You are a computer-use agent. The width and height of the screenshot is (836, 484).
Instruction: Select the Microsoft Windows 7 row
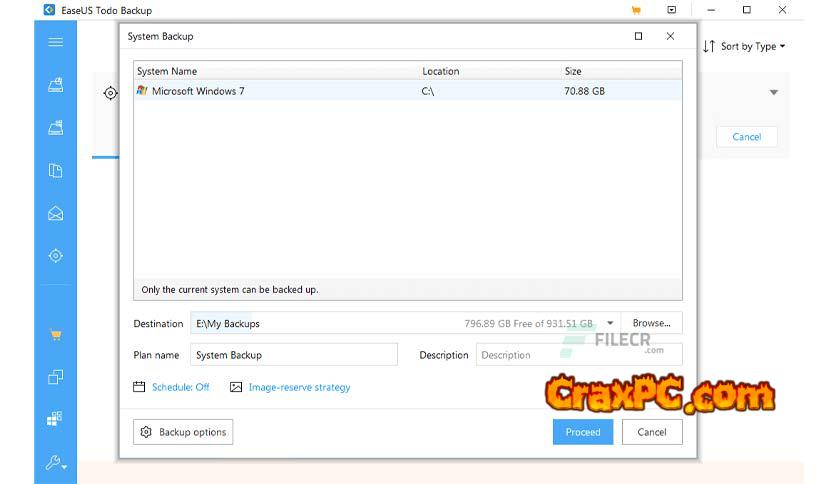408,91
